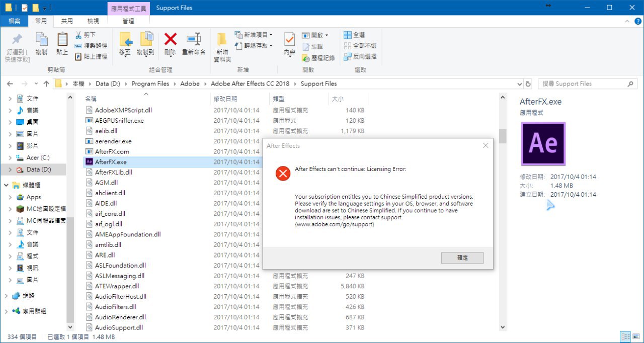Select the 應用程式工具 contextual tab
Viewport: 644px width, 343px height.
coord(128,8)
